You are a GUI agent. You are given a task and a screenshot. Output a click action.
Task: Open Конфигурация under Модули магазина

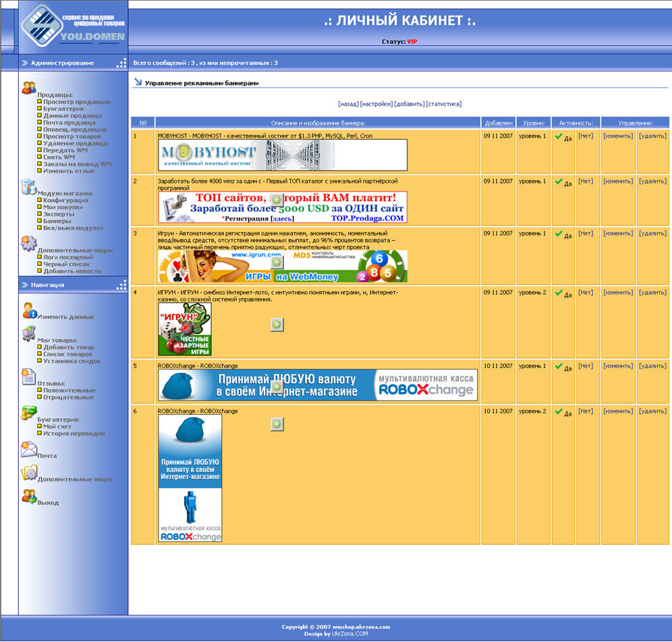click(x=65, y=200)
